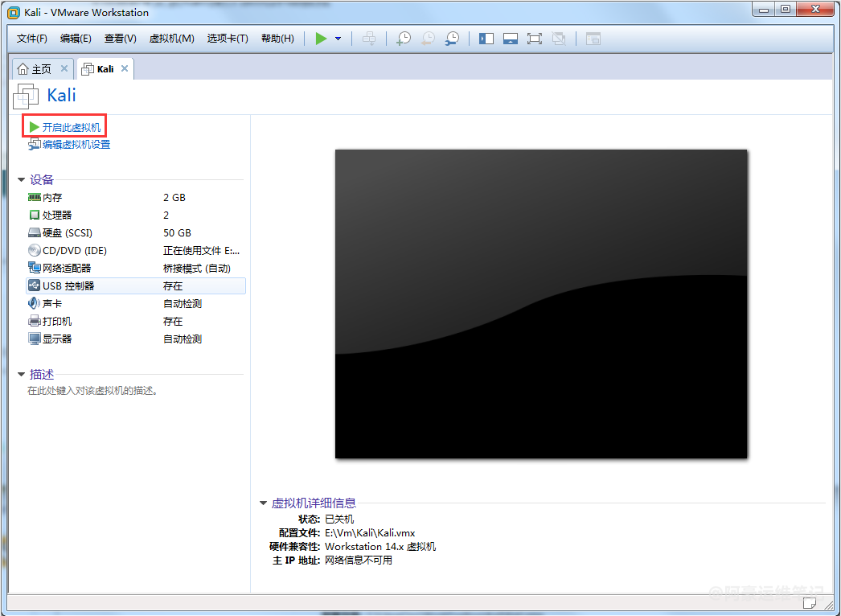
Task: Click the green power-on toolbar button
Action: pos(322,39)
